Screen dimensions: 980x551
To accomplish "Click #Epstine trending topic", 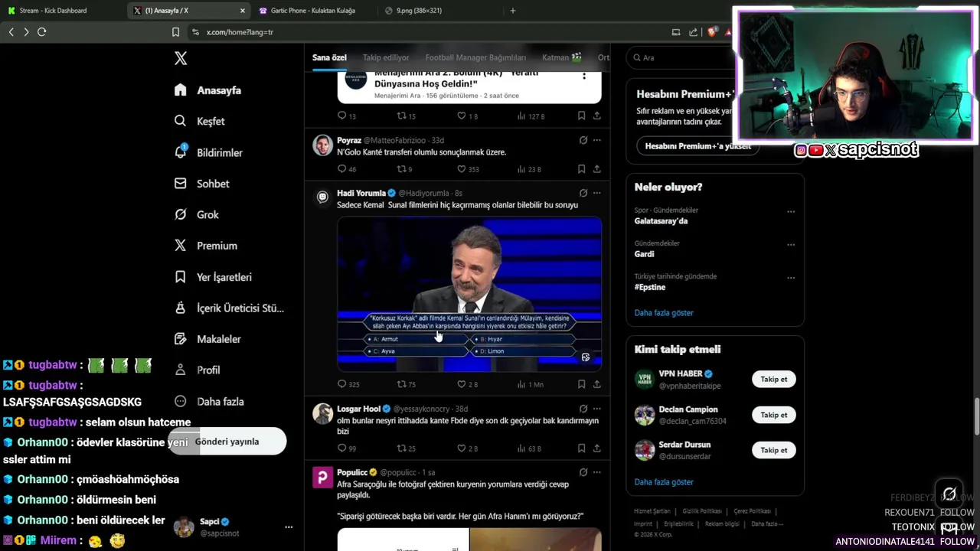I will [650, 287].
